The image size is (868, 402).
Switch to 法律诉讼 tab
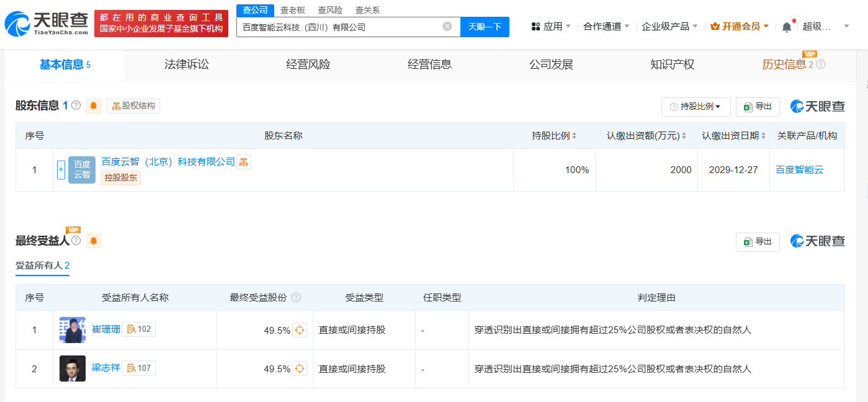[x=186, y=65]
